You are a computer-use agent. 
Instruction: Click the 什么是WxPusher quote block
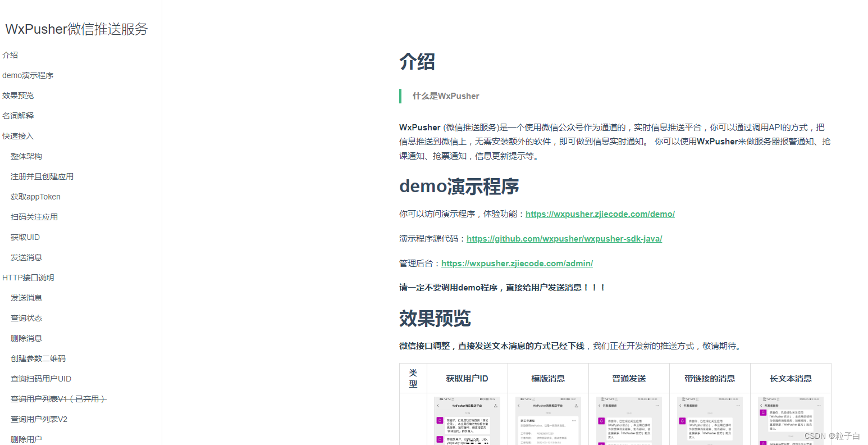pyautogui.click(x=615, y=96)
